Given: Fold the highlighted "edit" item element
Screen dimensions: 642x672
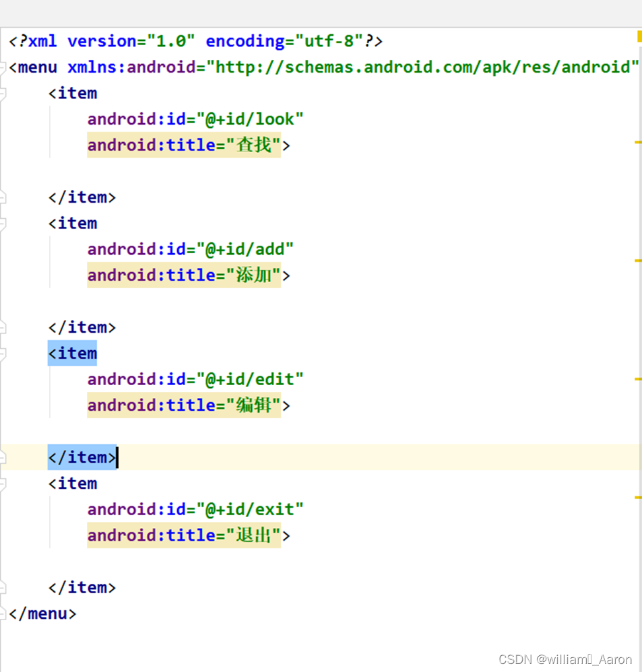Looking at the screenshot, I should click(3, 353).
